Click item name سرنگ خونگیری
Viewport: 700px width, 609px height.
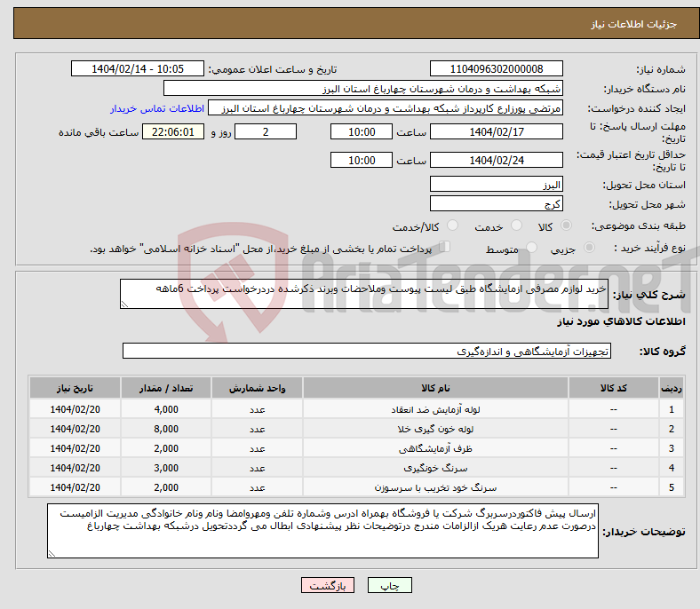coord(435,468)
